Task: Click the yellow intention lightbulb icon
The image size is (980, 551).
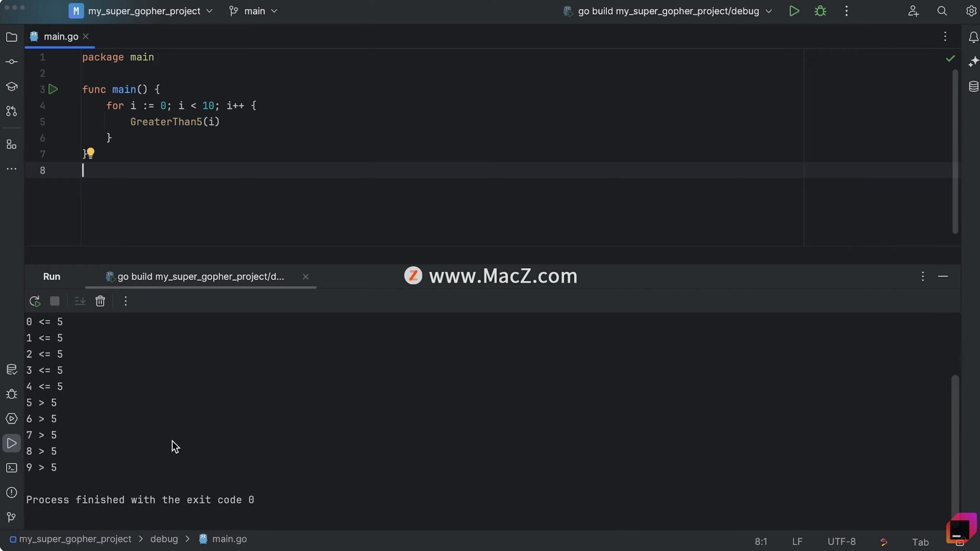Action: [90, 153]
